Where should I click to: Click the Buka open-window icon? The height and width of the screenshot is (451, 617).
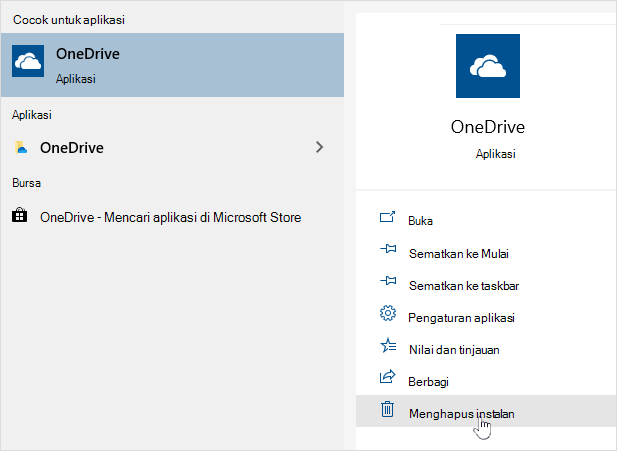[388, 217]
